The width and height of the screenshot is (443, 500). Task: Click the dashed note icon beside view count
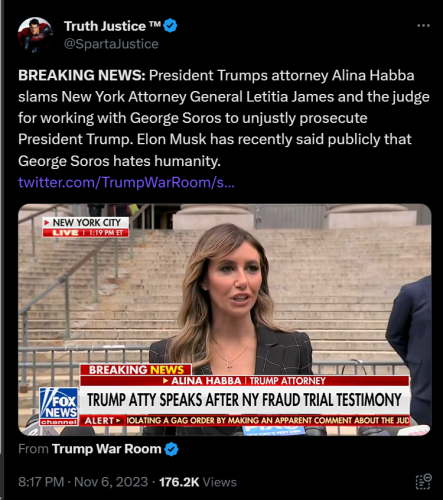tap(423, 482)
